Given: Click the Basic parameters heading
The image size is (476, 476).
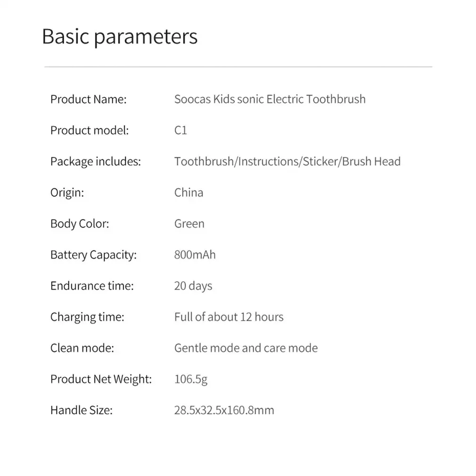Looking at the screenshot, I should 120,37.
